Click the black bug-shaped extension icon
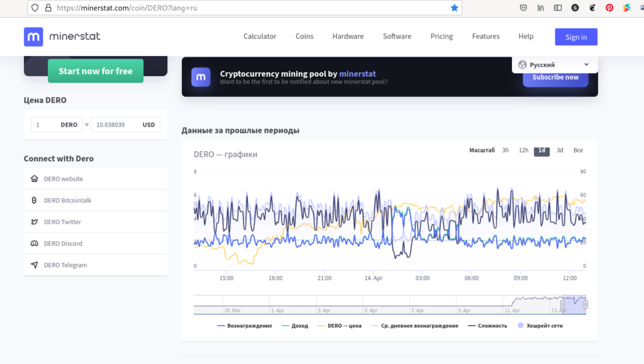 coord(592,8)
